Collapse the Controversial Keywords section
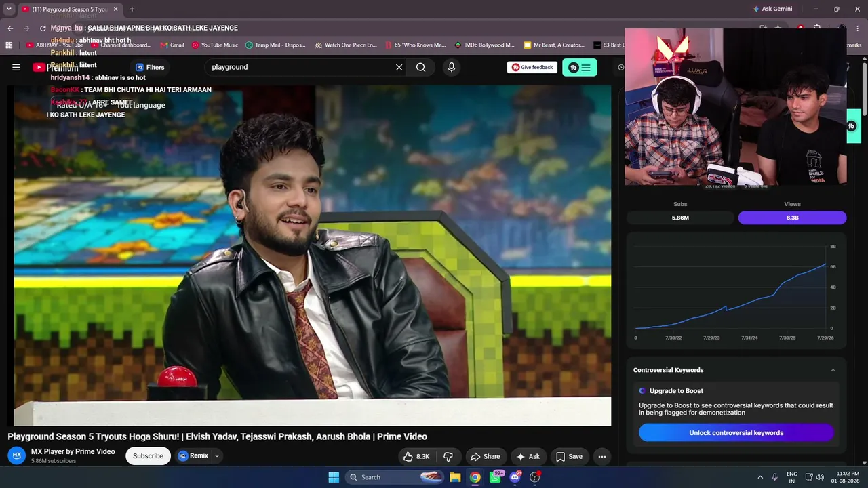The height and width of the screenshot is (488, 868). tap(833, 370)
